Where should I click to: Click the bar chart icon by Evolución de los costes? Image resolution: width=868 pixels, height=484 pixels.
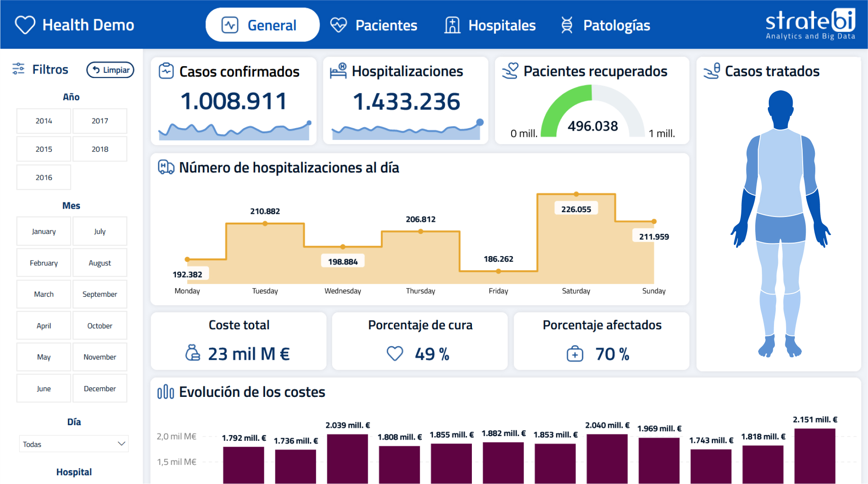[x=165, y=392]
